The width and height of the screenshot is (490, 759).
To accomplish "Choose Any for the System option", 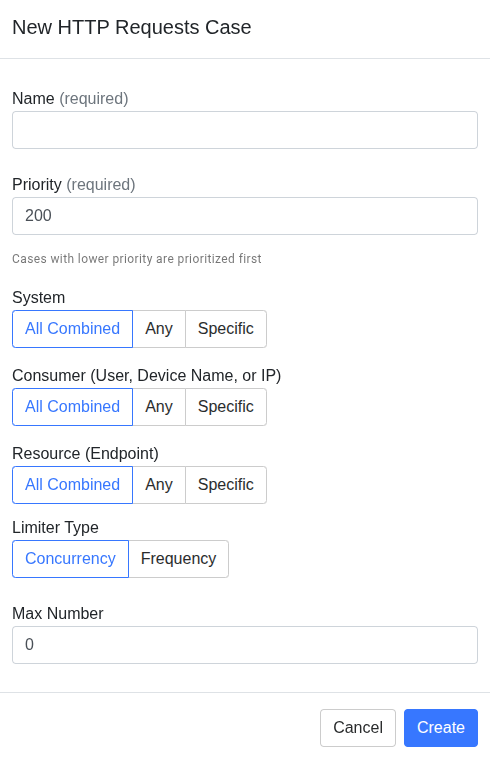I will click(159, 329).
